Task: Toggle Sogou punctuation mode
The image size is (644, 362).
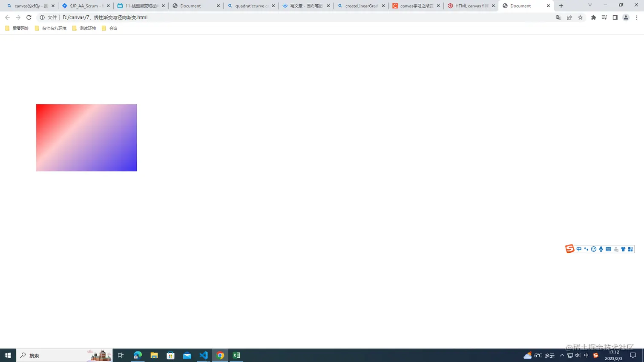Action: point(586,249)
